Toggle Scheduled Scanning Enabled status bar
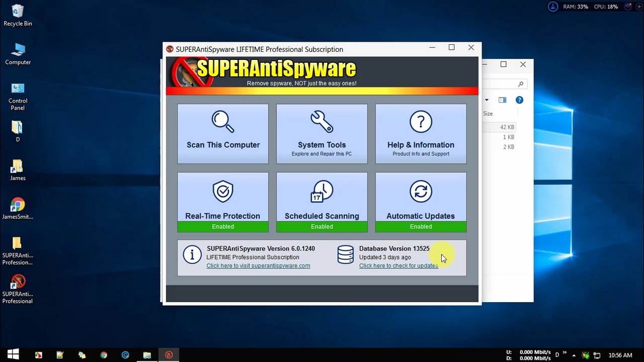 point(322,227)
